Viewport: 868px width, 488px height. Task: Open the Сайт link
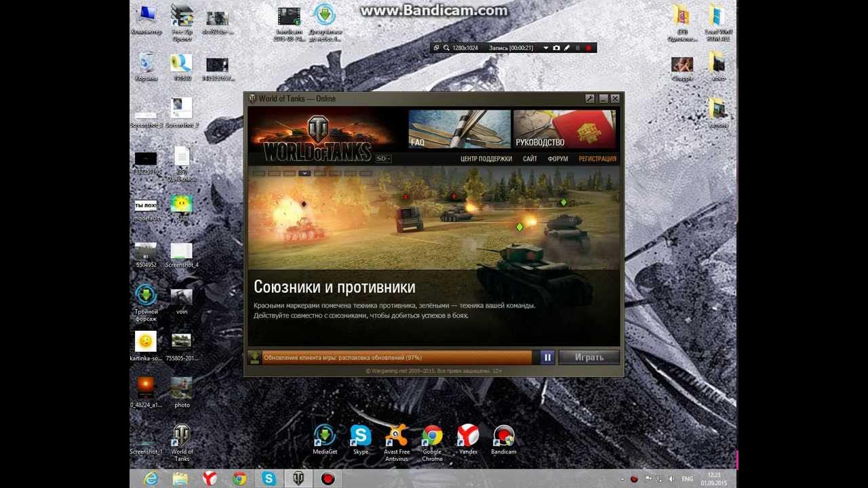[530, 159]
